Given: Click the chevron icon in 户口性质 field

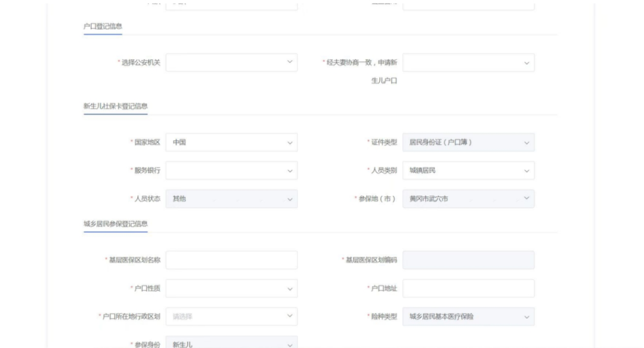Looking at the screenshot, I should pos(289,288).
